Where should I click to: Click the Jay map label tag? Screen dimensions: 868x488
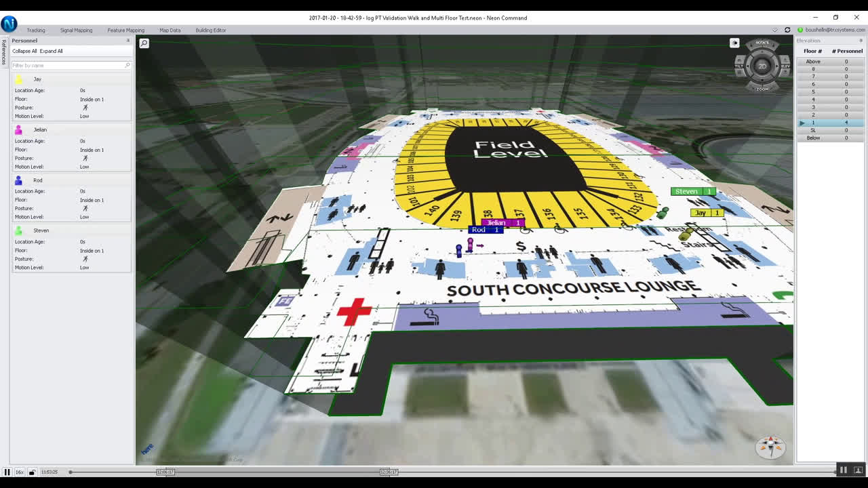tap(707, 213)
